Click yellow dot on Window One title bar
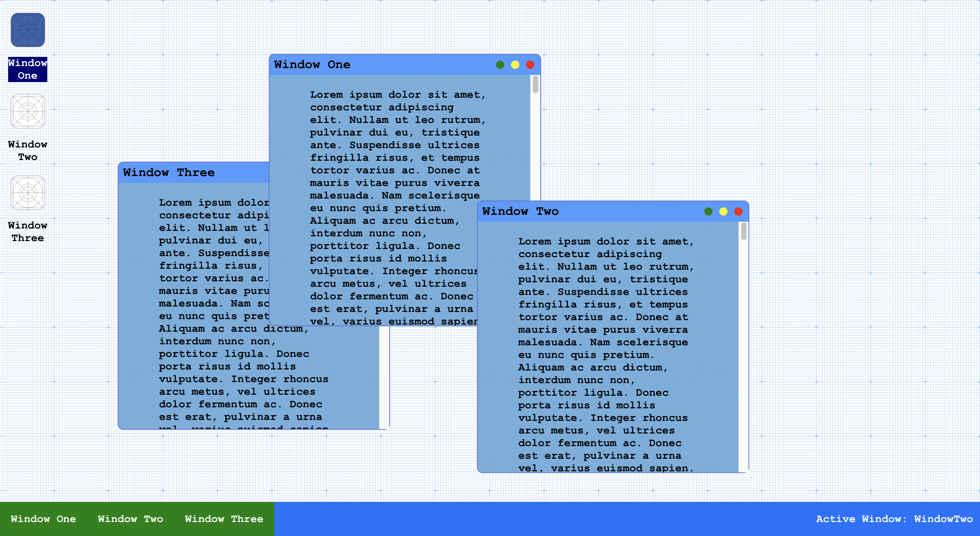This screenshot has height=536, width=980. pyautogui.click(x=515, y=65)
